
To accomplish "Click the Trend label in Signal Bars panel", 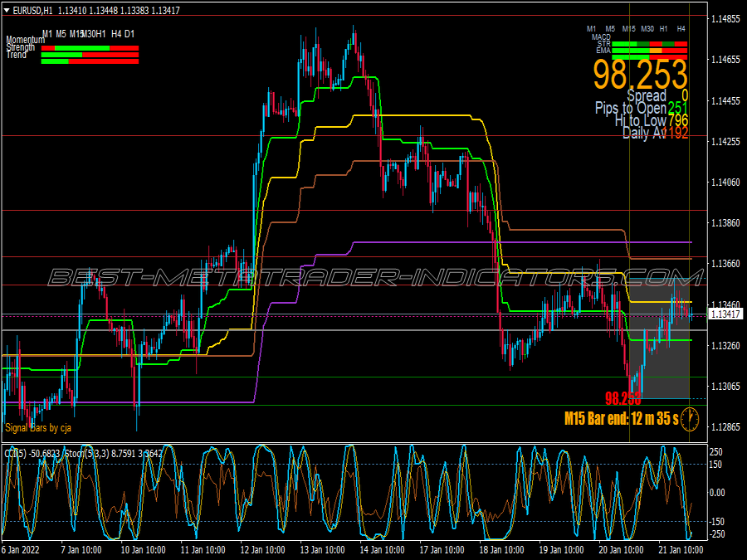I will point(17,55).
